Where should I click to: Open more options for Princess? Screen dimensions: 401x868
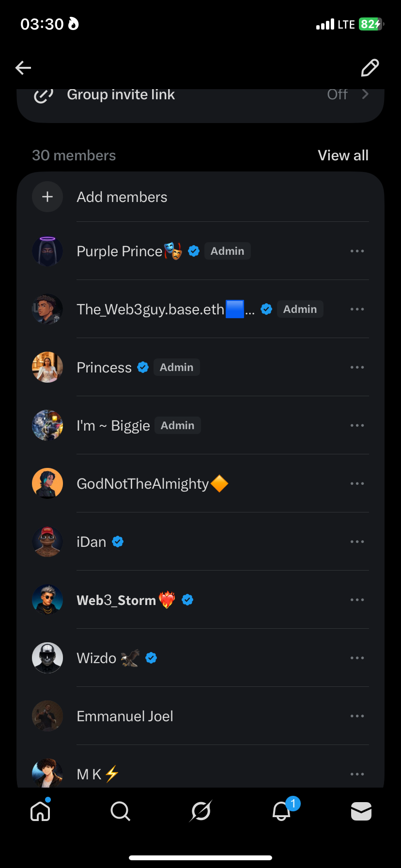[357, 367]
